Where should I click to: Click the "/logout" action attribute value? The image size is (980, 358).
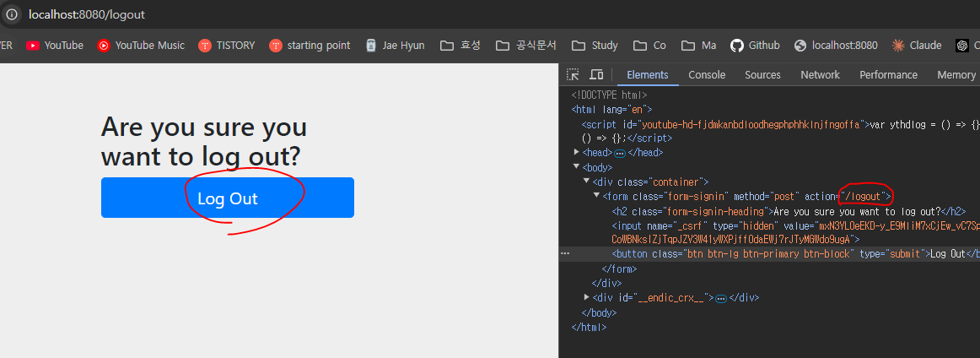pos(863,197)
